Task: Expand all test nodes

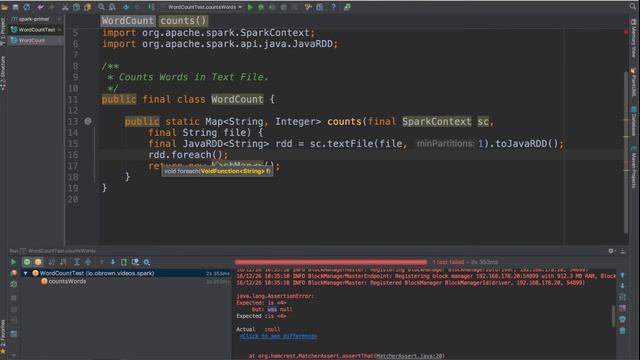Action: (76, 262)
